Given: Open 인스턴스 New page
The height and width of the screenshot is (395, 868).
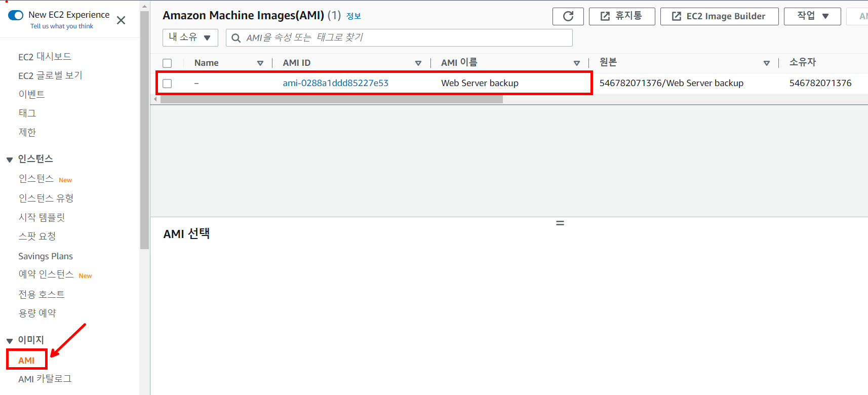Looking at the screenshot, I should [36, 179].
